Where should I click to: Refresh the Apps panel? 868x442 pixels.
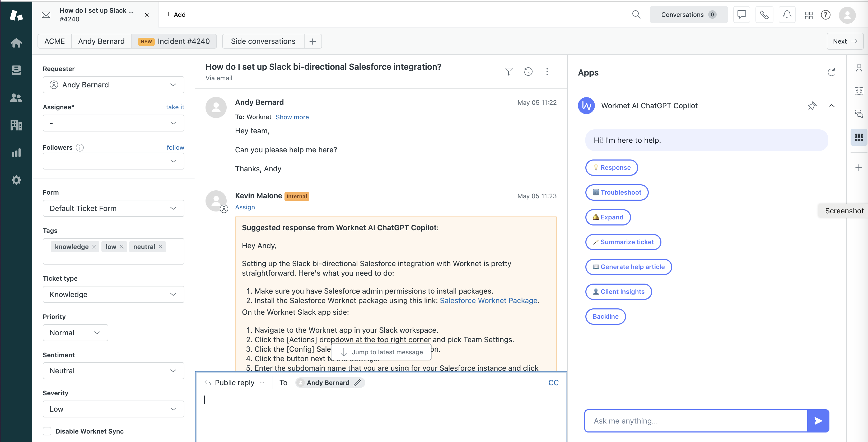(x=831, y=72)
